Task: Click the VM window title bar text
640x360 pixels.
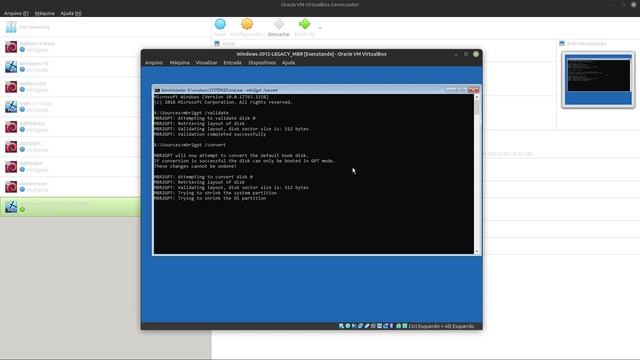Action: pos(311,54)
